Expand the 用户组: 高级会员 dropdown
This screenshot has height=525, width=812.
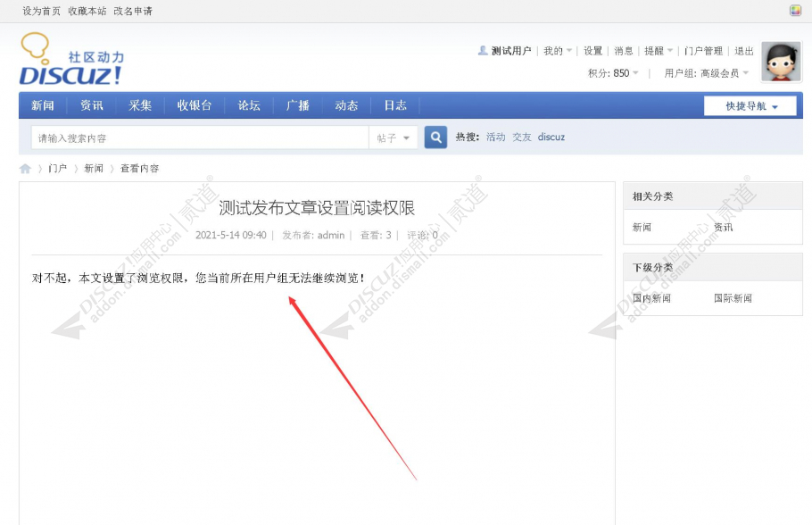click(x=707, y=73)
